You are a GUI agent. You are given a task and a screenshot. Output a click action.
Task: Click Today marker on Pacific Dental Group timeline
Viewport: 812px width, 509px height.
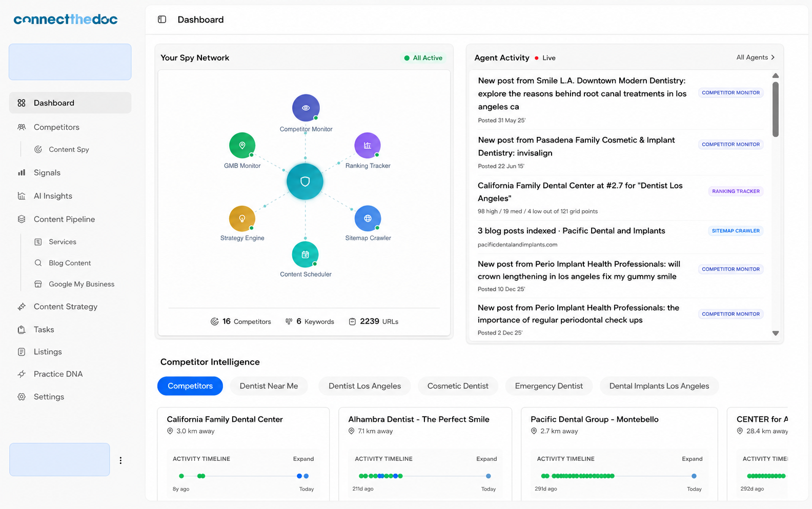click(x=694, y=476)
